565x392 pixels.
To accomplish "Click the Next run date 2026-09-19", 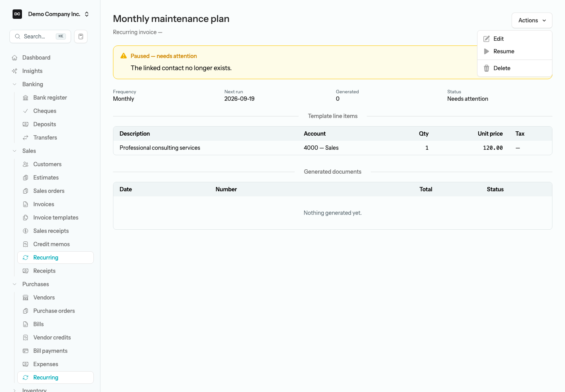I will click(x=239, y=99).
